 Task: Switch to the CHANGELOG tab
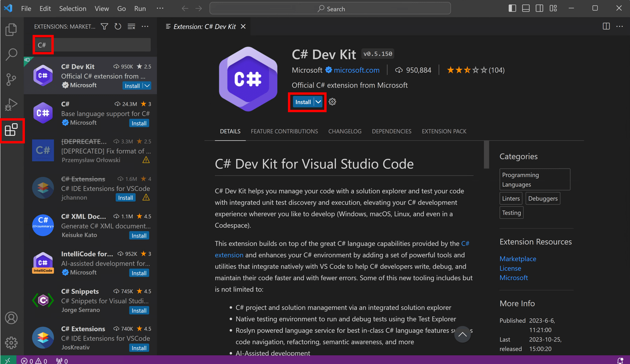(345, 131)
